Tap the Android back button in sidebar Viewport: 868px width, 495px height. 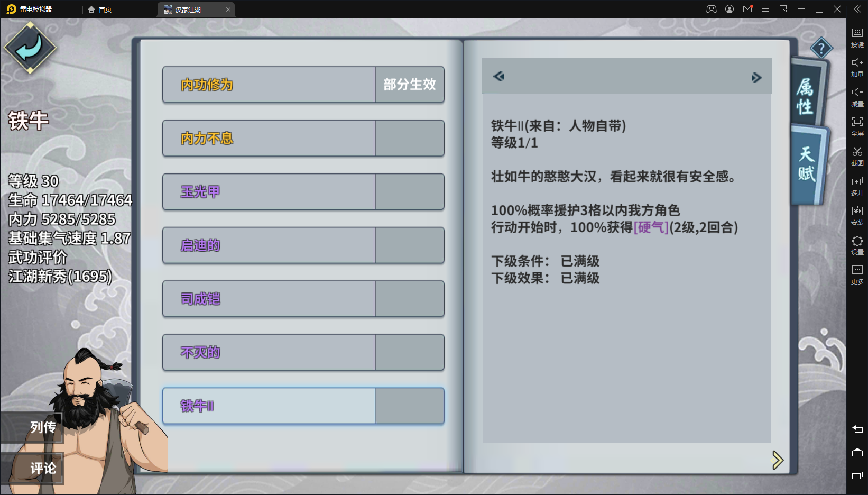click(x=857, y=429)
